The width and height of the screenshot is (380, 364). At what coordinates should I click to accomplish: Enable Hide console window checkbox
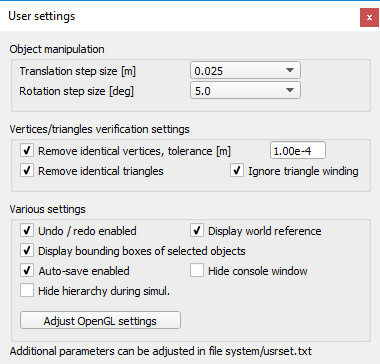[x=197, y=271]
